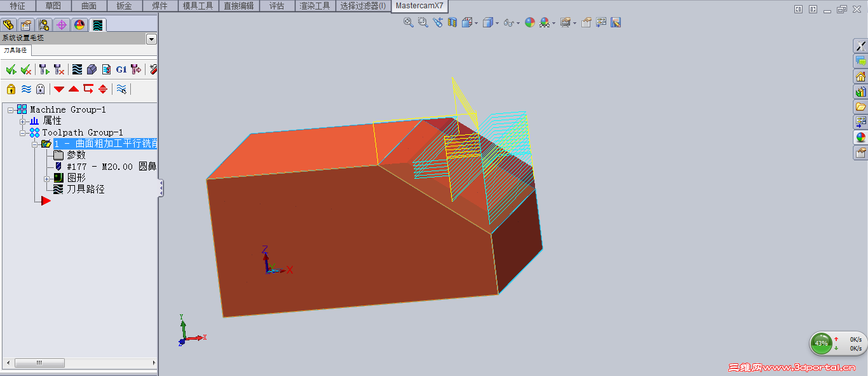Select 1 - 曲面粗加工平行铣削 operation
The width and height of the screenshot is (868, 376).
105,144
